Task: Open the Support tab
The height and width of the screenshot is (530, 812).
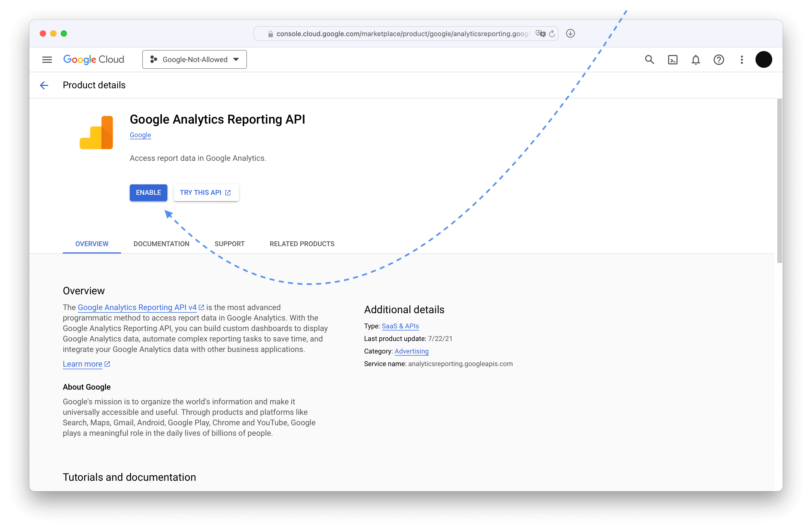Action: coord(229,244)
